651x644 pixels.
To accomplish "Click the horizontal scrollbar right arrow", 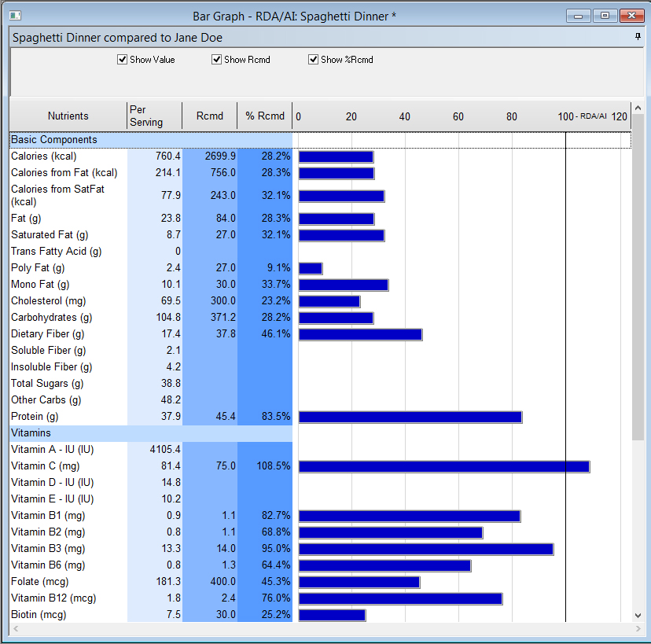I will (638, 628).
